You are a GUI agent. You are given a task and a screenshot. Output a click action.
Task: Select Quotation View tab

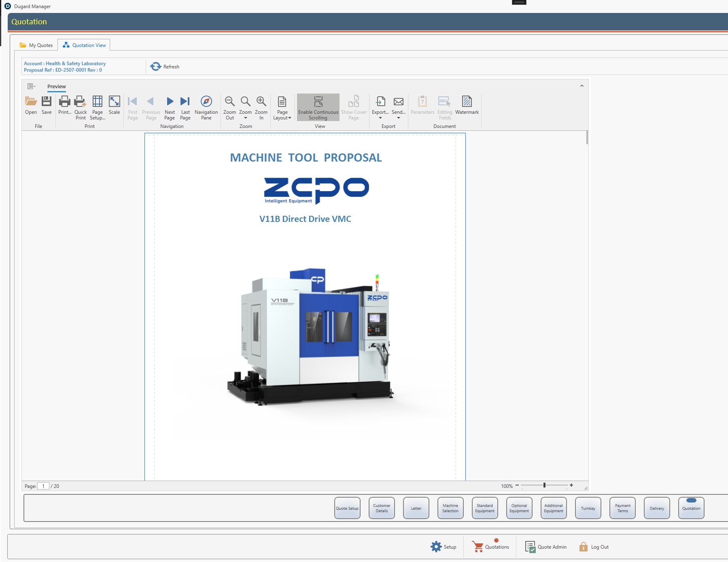[x=84, y=45]
